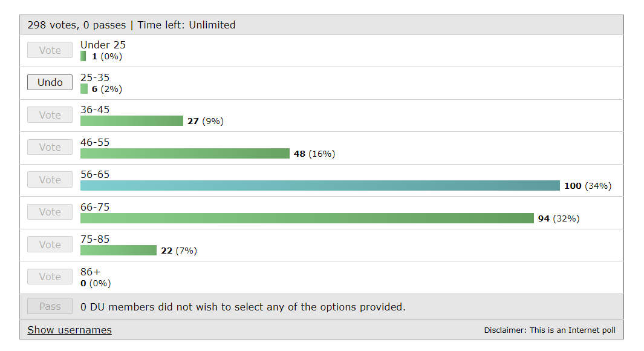This screenshot has height=351, width=644.
Task: Select the 46-55 green result bar
Action: (184, 154)
